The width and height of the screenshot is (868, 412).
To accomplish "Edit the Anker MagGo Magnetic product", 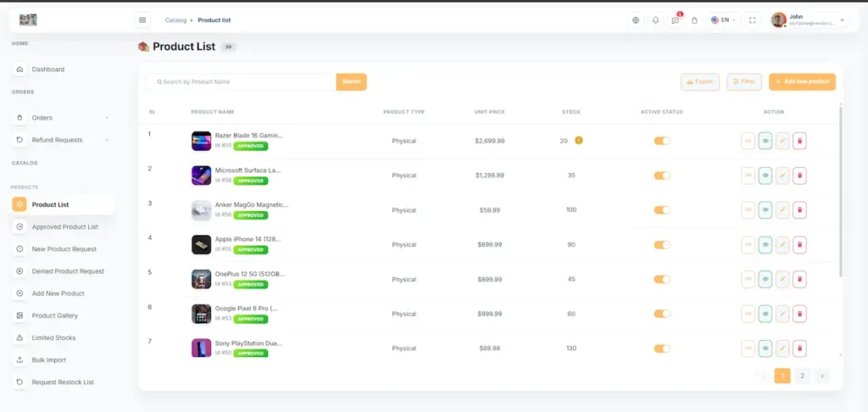I will click(x=782, y=210).
